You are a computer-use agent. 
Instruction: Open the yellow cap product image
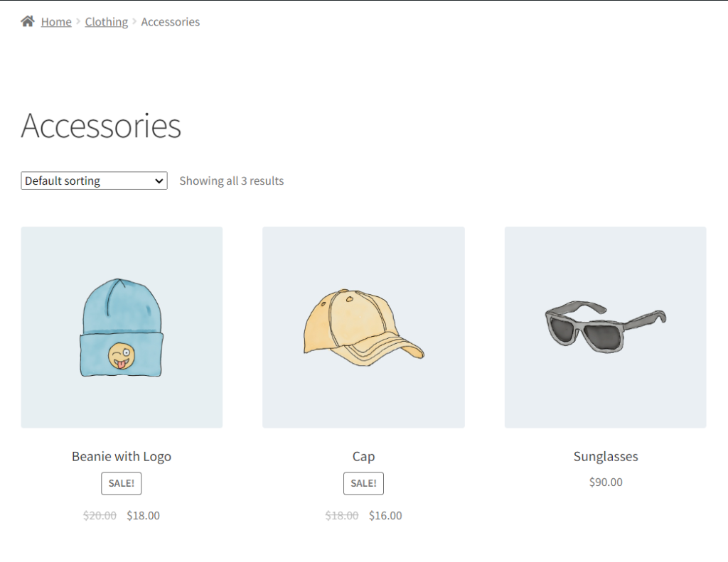tap(363, 327)
